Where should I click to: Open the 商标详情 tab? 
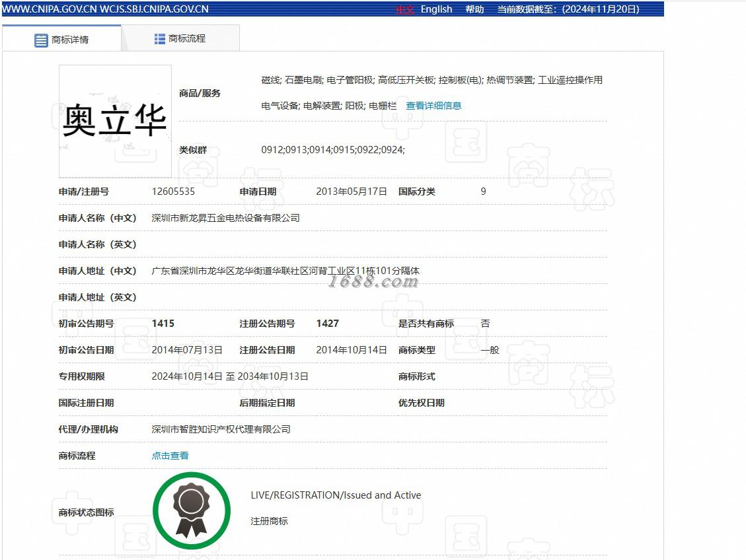coord(62,39)
